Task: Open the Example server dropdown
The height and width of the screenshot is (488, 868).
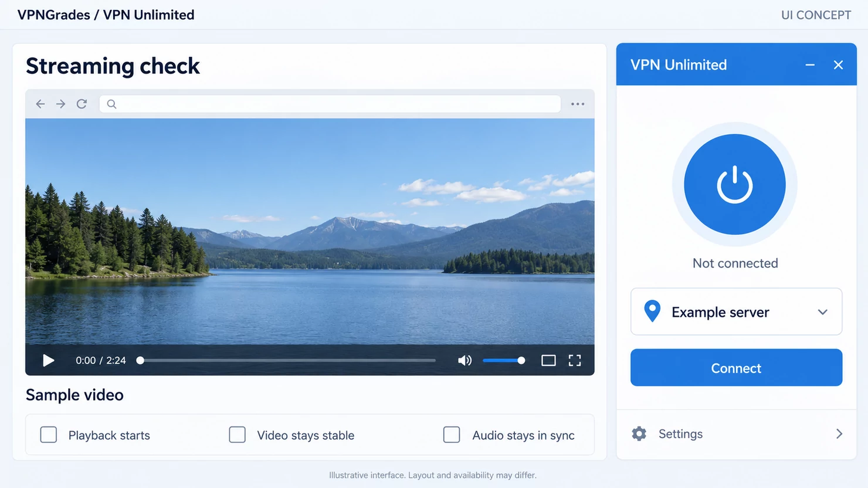Action: [736, 311]
